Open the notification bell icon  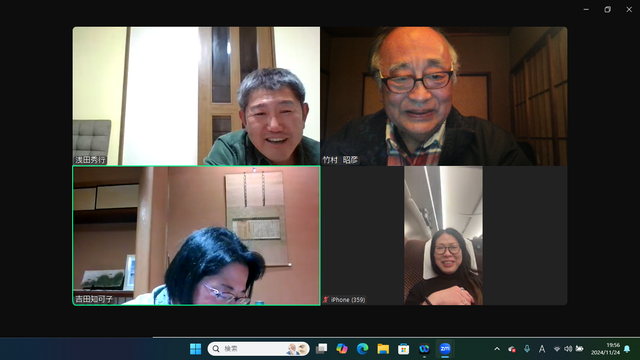click(627, 349)
